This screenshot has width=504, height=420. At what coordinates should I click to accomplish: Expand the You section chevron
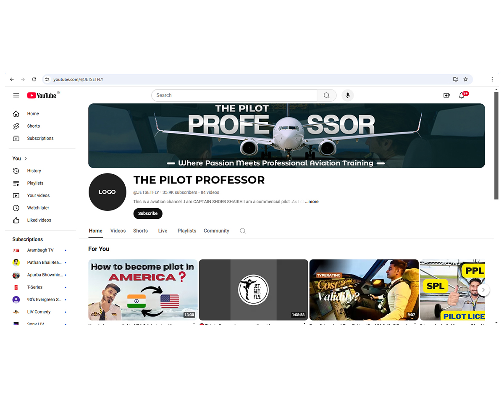(26, 158)
